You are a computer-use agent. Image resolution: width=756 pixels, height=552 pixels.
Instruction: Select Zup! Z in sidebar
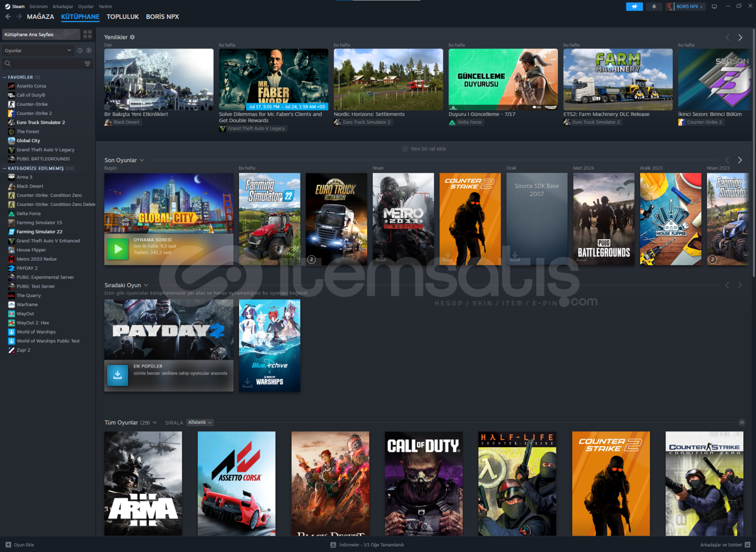23,350
